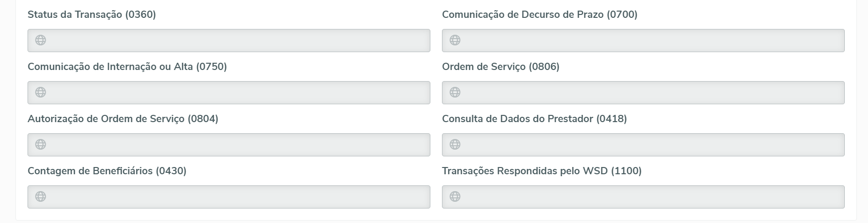Click the globe icon in Status da Transação field

[41, 40]
